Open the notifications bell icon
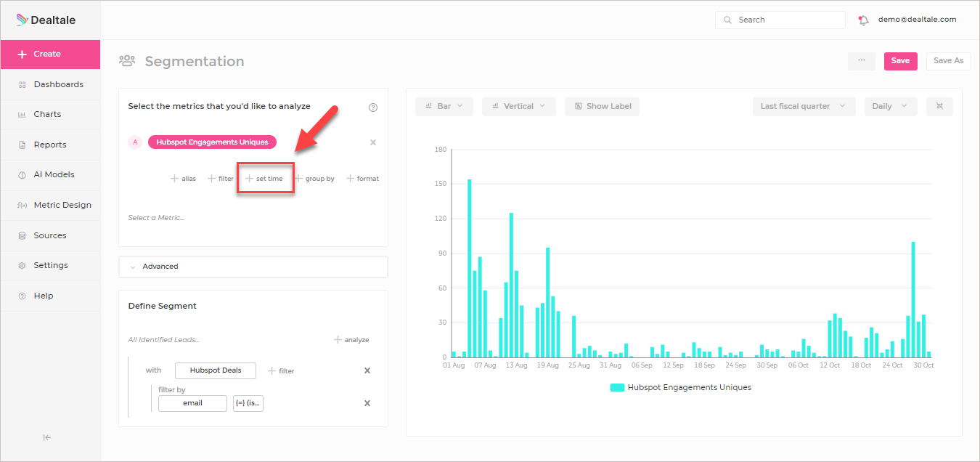This screenshot has width=980, height=462. pyautogui.click(x=863, y=20)
